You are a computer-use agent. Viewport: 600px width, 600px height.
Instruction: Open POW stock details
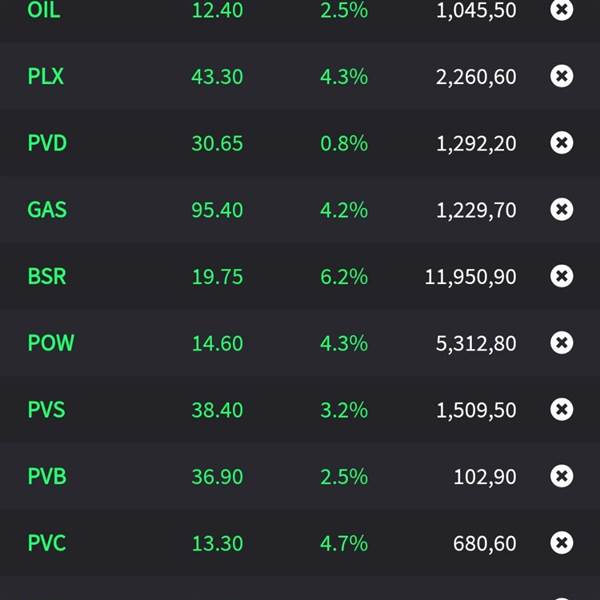pyautogui.click(x=51, y=343)
